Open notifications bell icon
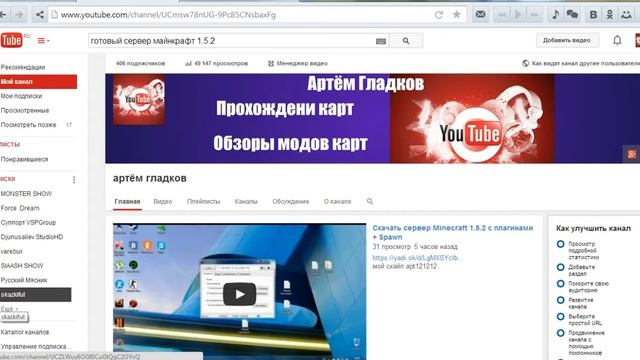The image size is (640, 360). point(617,40)
